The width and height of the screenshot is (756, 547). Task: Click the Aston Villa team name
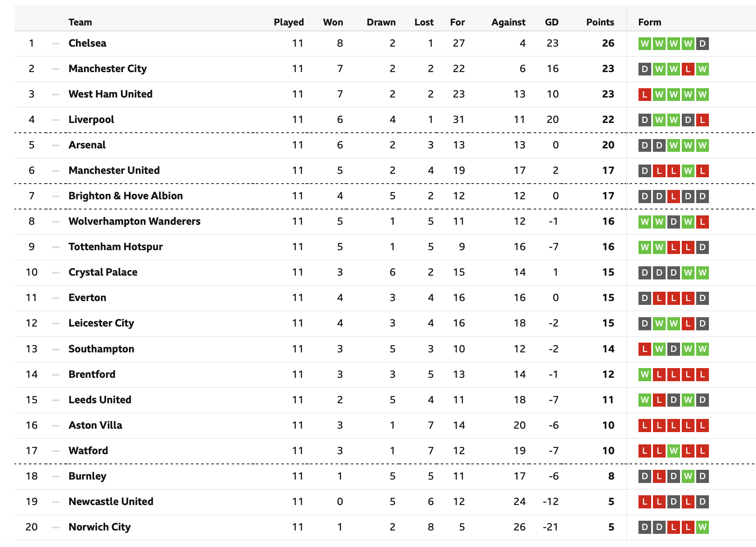pyautogui.click(x=95, y=425)
